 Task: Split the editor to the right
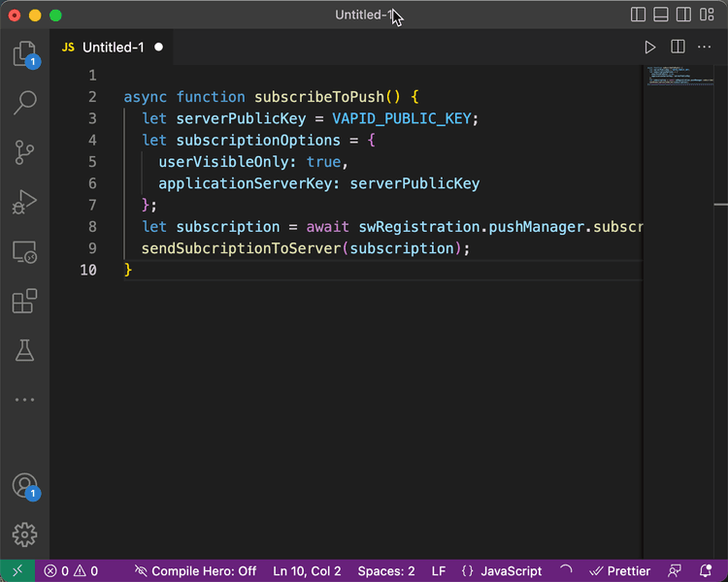pos(678,47)
